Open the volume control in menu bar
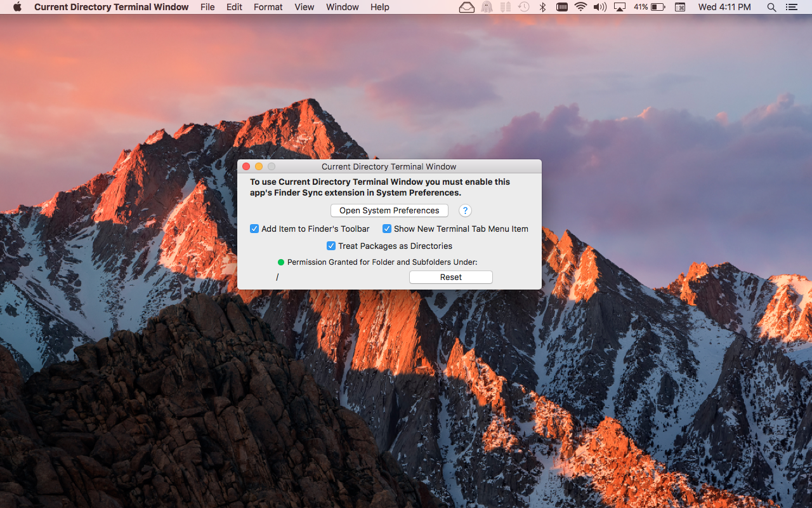 click(599, 7)
